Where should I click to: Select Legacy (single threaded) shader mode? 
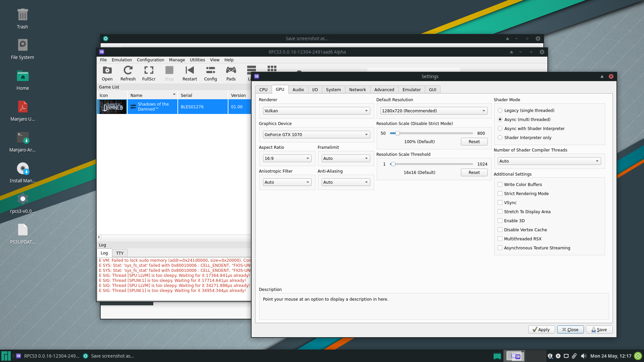tap(500, 110)
